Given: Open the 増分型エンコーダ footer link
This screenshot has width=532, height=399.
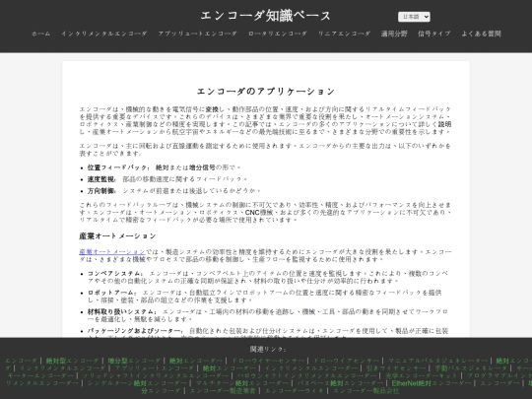Looking at the screenshot, I should pyautogui.click(x=134, y=361).
